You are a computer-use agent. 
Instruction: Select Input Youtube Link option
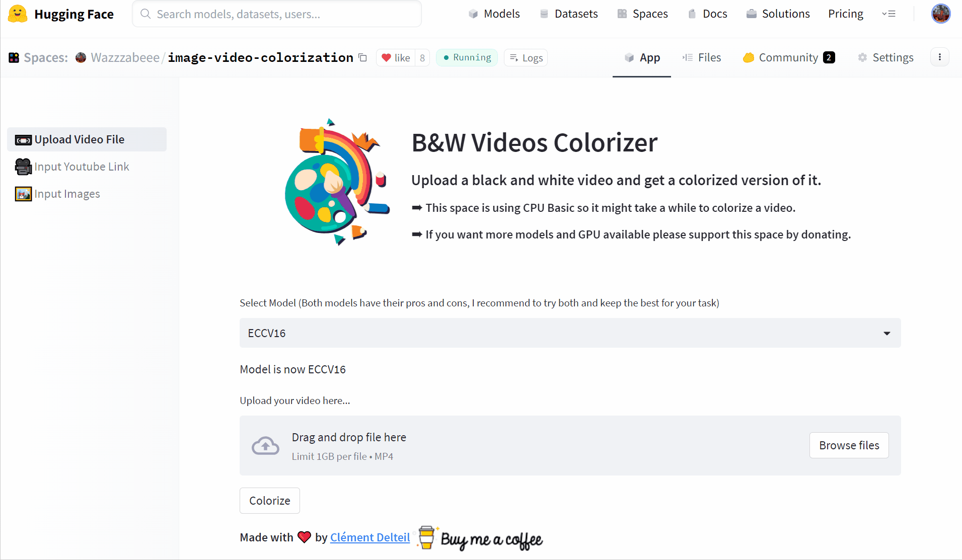87,167
